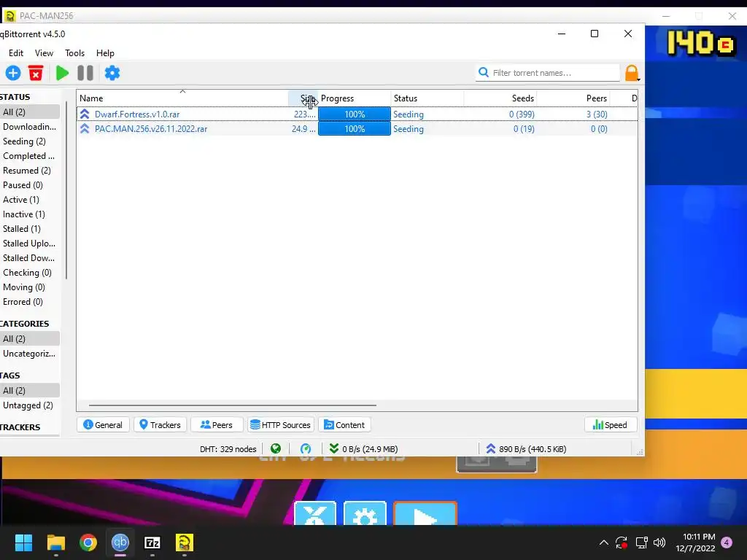
Task: Select All (2) under TAGS
Action: [x=29, y=391]
